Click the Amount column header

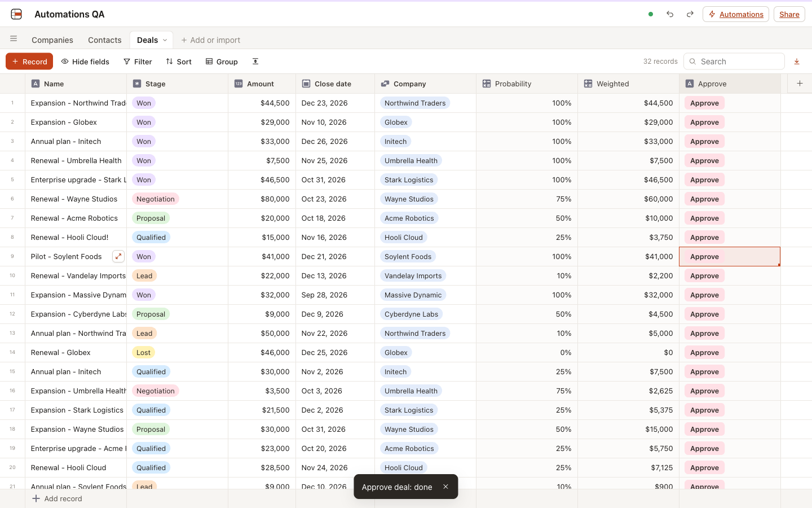[262, 84]
